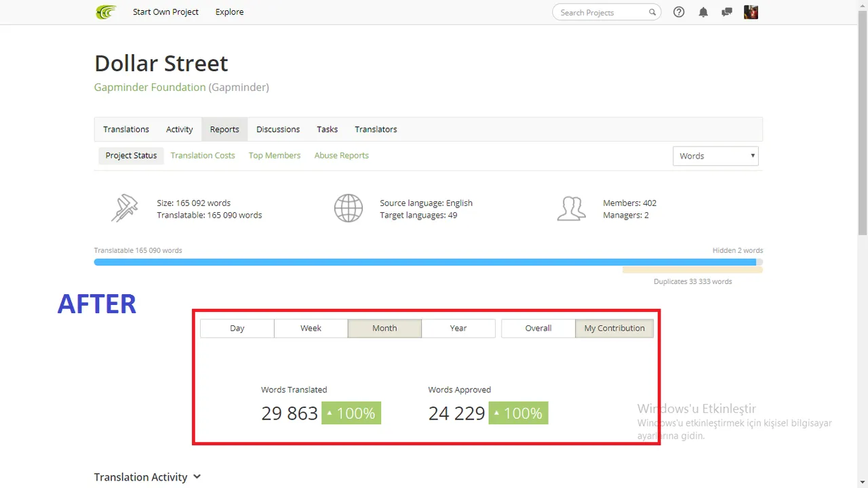Click 'Members: 402' text
Screen dimensions: 868x488
(629, 203)
